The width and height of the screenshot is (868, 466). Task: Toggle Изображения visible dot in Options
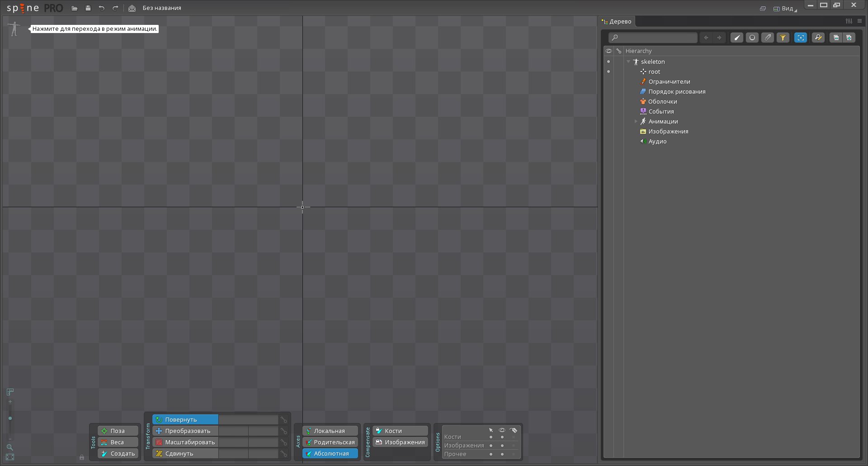502,446
